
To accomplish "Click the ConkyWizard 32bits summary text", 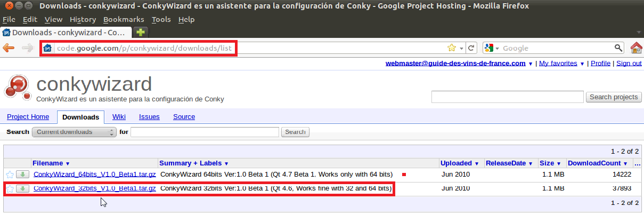I will [x=276, y=188].
